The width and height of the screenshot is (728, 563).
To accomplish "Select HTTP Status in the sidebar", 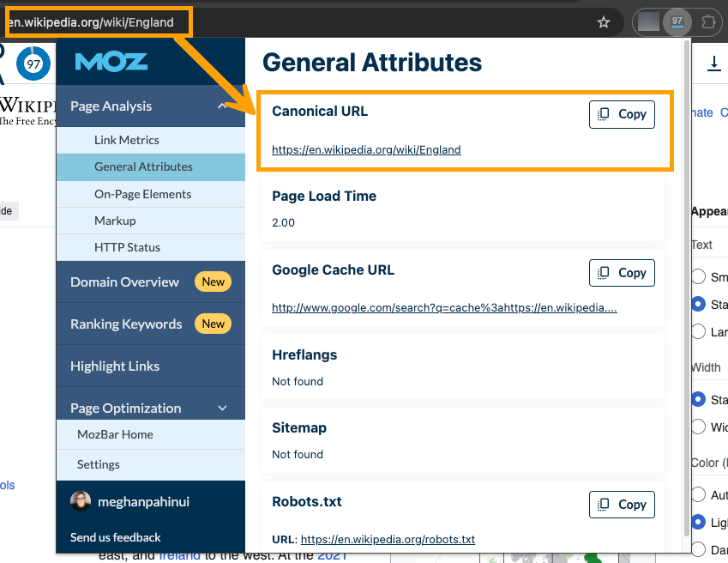I will 127,247.
